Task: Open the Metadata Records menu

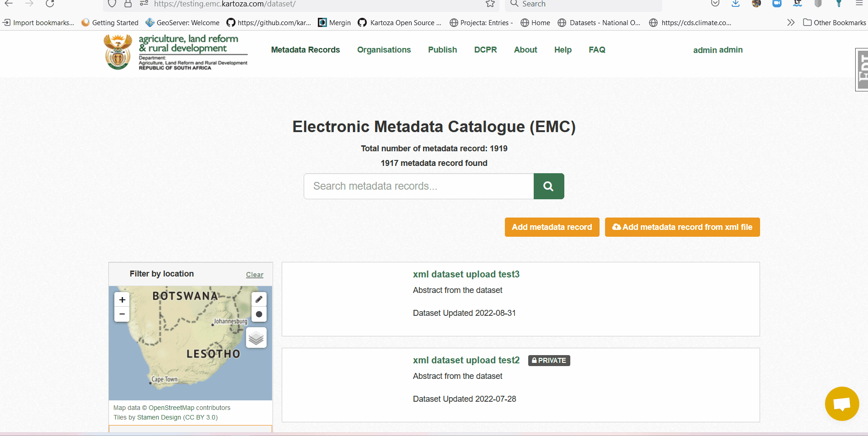Action: point(305,50)
